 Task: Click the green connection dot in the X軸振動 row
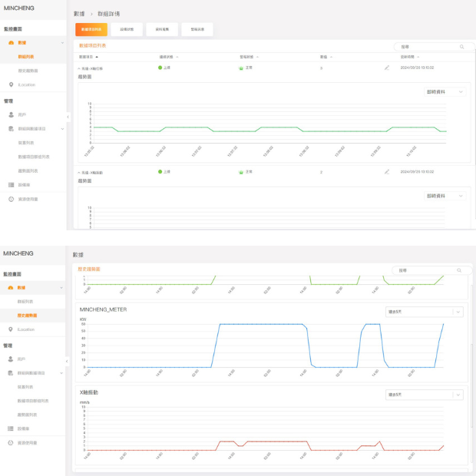(x=160, y=171)
